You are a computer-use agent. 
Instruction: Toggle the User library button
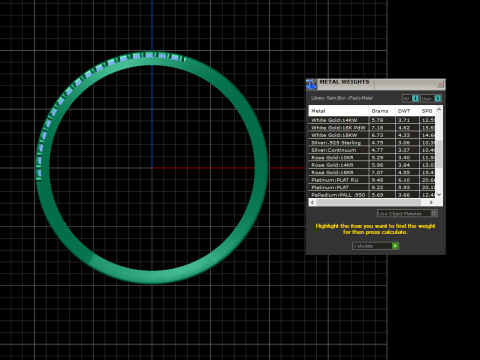click(431, 98)
